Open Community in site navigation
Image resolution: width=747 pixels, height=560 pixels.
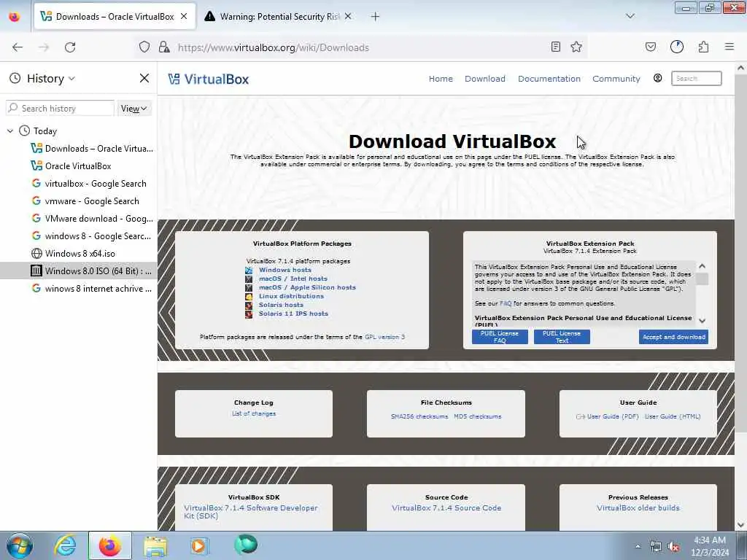(x=616, y=79)
